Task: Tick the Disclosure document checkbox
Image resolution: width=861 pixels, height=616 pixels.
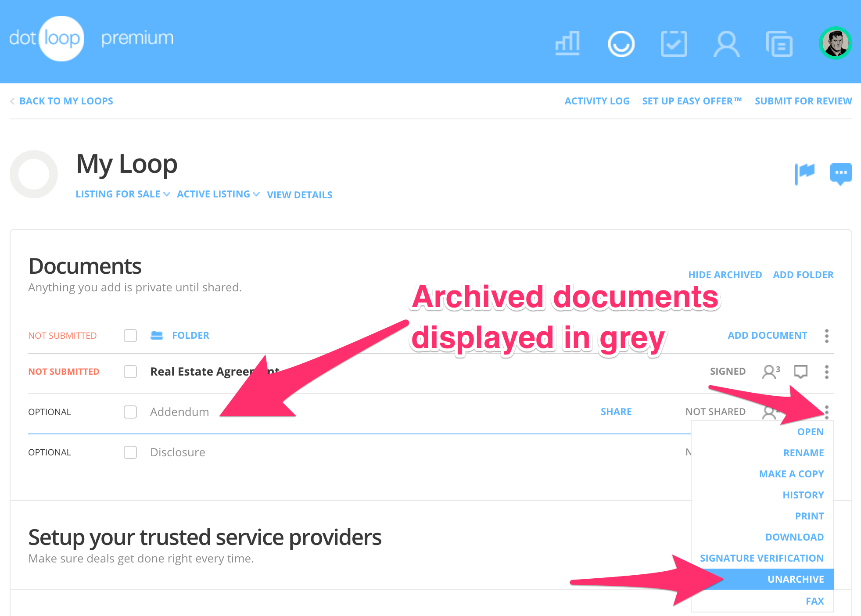Action: pos(130,452)
